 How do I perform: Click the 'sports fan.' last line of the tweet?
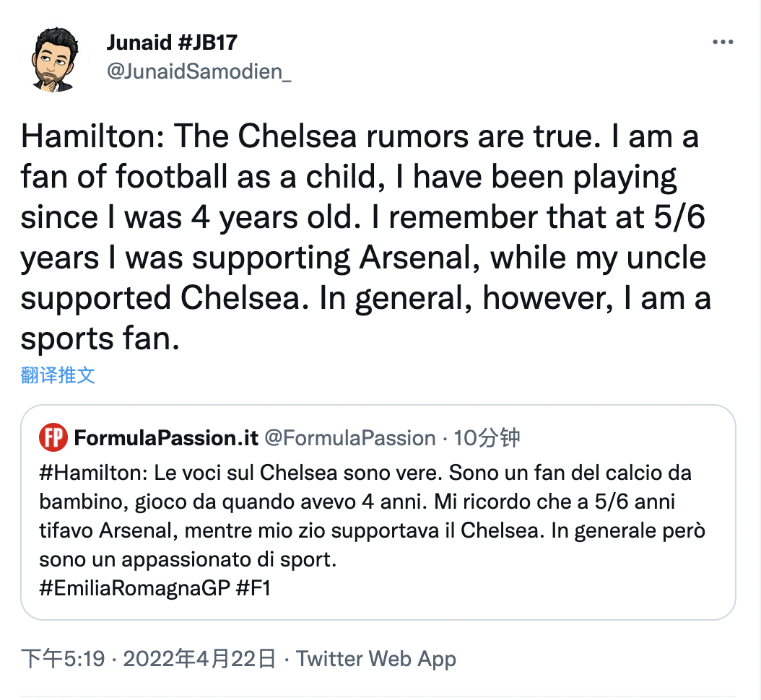click(100, 337)
